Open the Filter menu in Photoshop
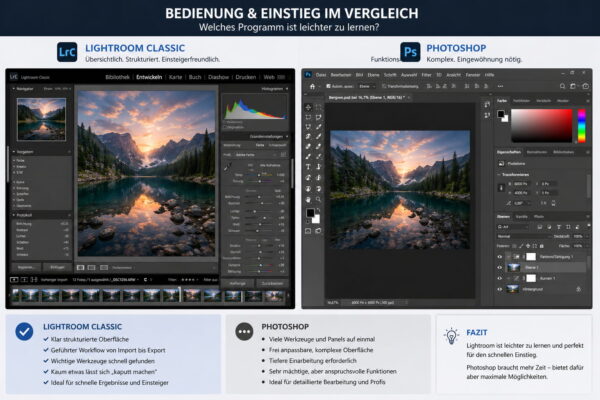The height and width of the screenshot is (400, 600). 426,75
